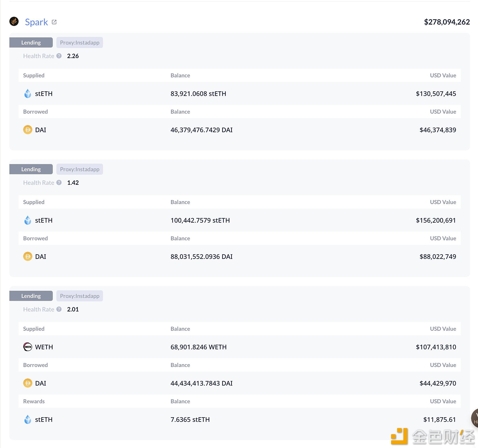The image size is (478, 448).
Task: Open the Spark protocol link
Action: point(36,22)
